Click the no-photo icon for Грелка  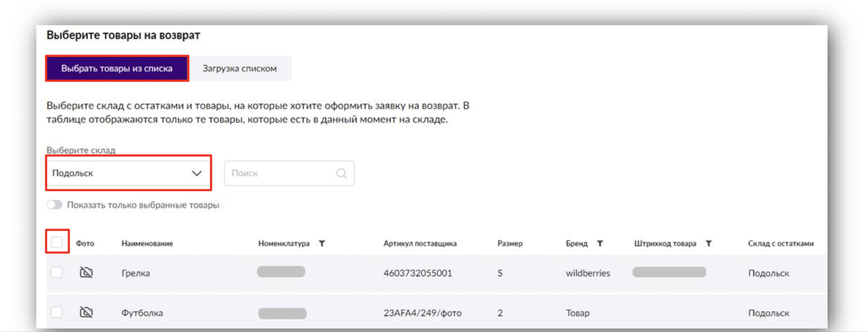86,273
